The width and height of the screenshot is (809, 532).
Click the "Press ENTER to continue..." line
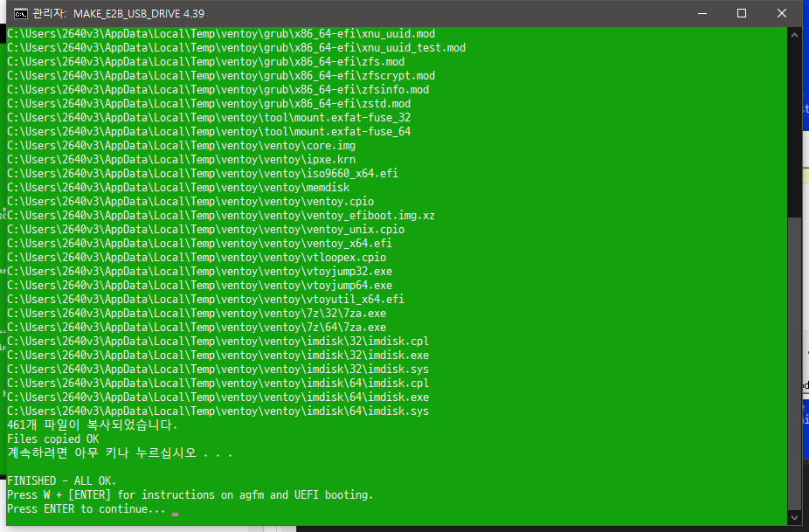click(86, 508)
